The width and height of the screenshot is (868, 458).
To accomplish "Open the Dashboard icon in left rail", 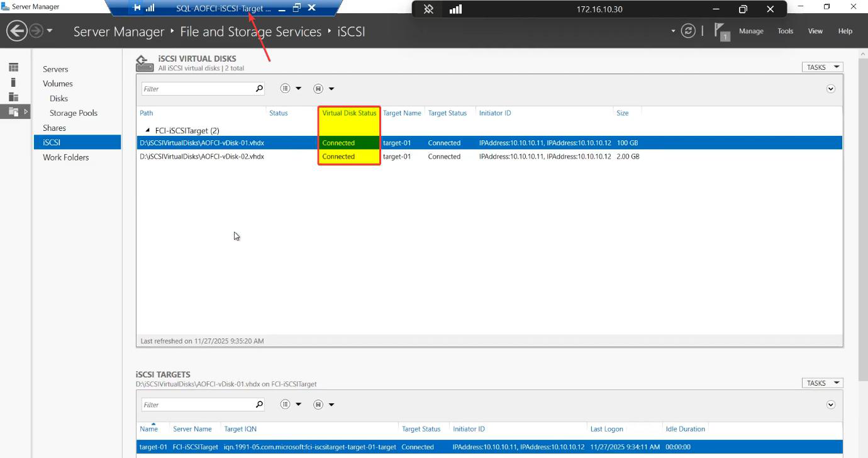I will (x=13, y=67).
